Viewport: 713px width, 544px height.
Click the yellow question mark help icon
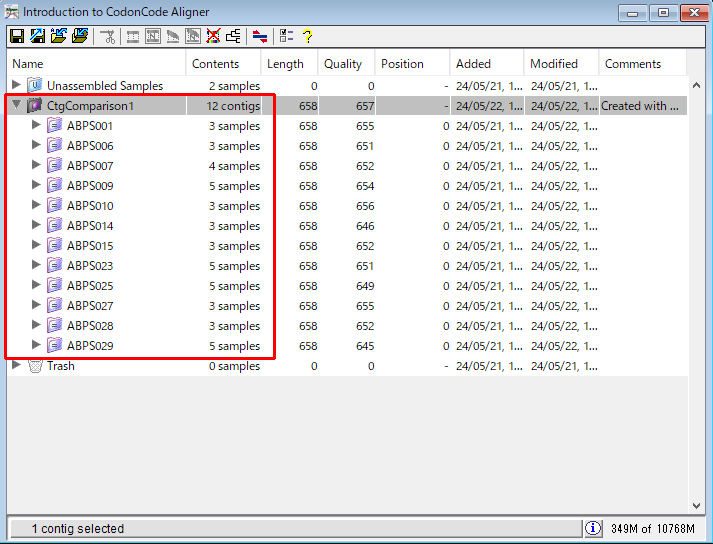pos(308,37)
